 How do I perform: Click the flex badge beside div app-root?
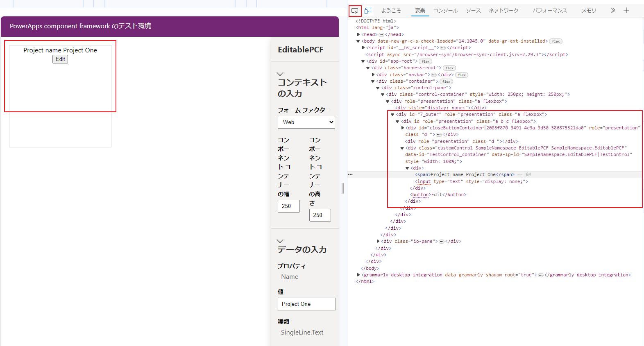(426, 61)
